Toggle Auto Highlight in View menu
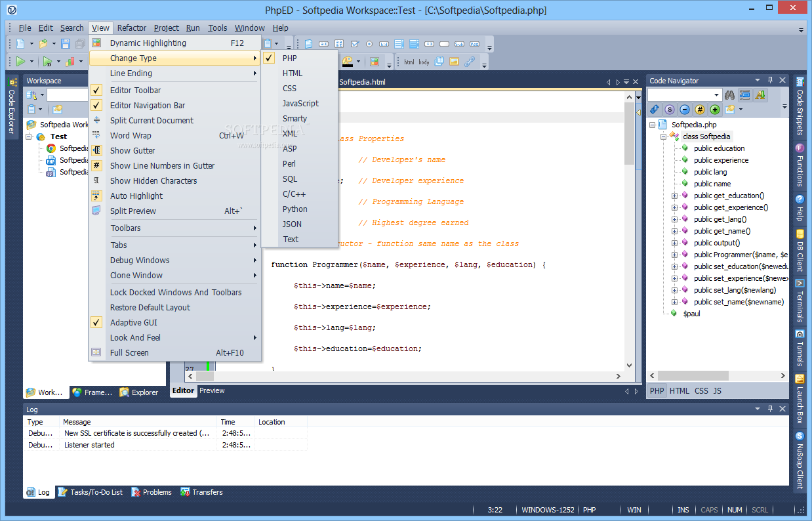This screenshot has height=521, width=812. [175, 196]
